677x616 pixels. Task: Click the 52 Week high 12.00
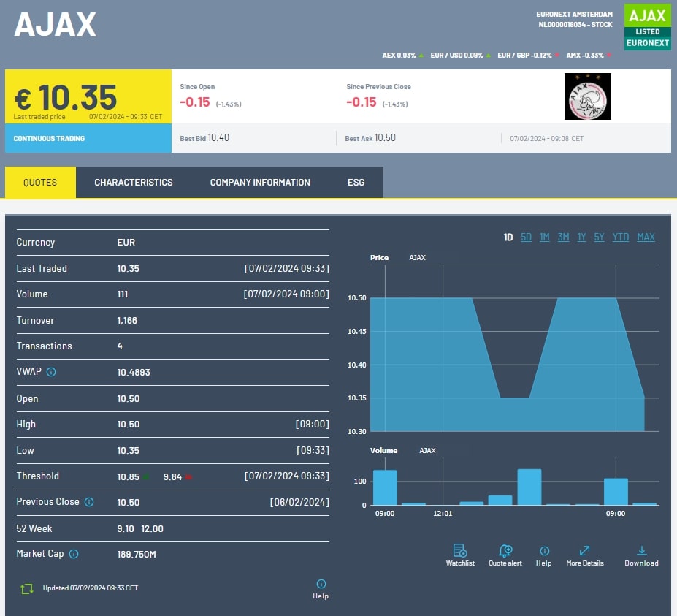coord(152,529)
